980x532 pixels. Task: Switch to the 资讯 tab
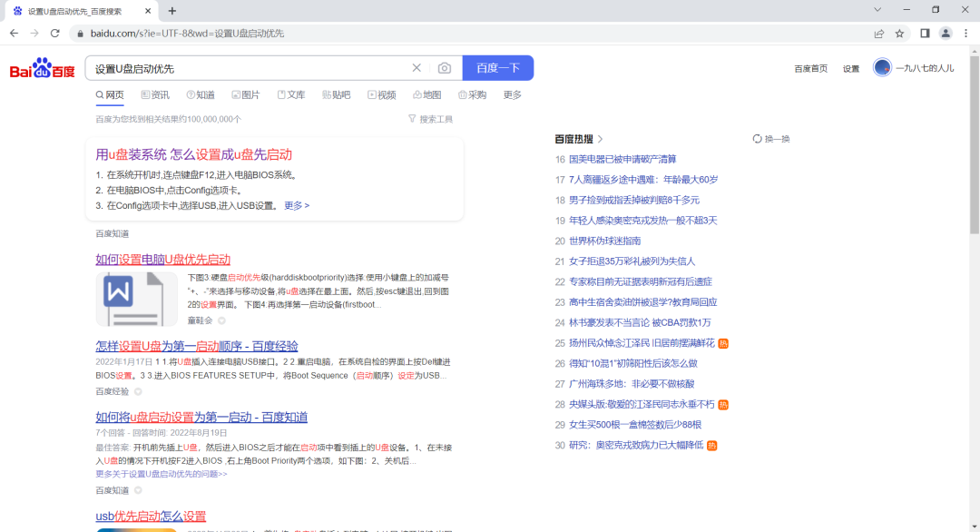tap(155, 95)
